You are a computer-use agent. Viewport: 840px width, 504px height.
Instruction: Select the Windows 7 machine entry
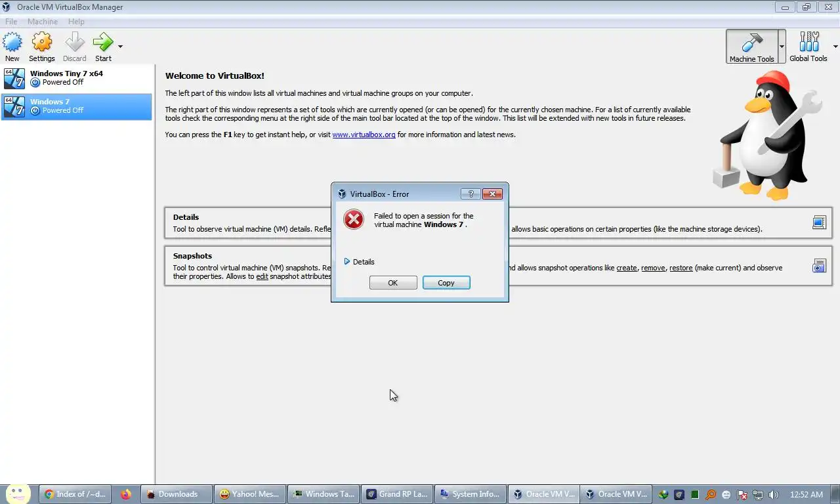coord(77,106)
